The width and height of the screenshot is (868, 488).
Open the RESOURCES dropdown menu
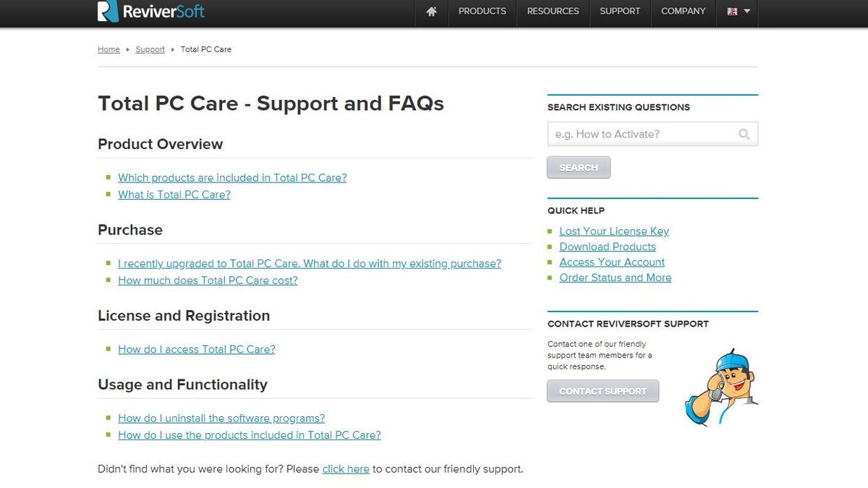(x=553, y=12)
